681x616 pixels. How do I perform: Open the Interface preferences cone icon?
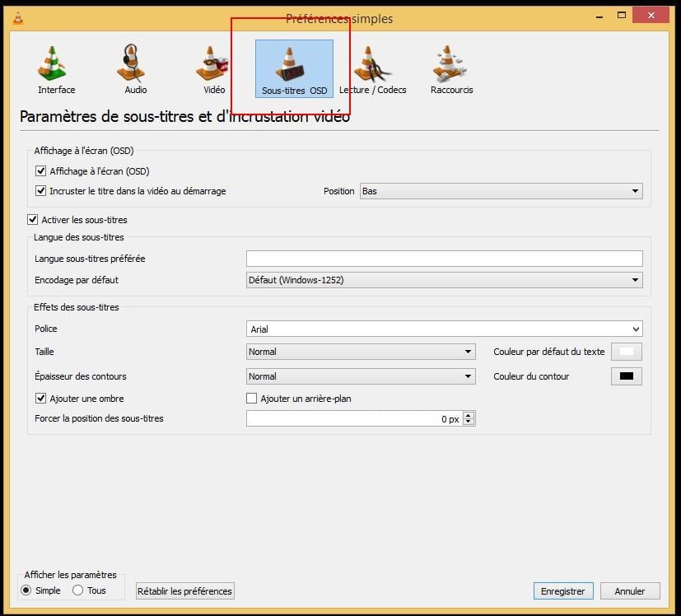pos(52,63)
